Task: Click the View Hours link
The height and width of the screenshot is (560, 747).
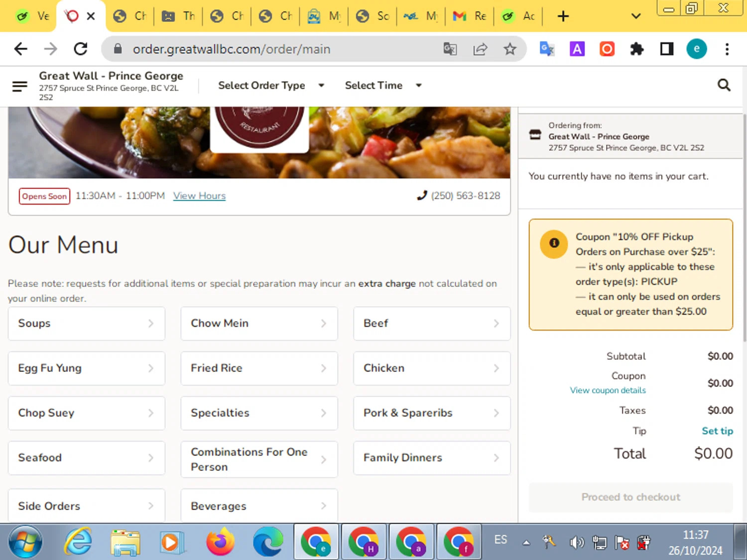Action: (199, 196)
